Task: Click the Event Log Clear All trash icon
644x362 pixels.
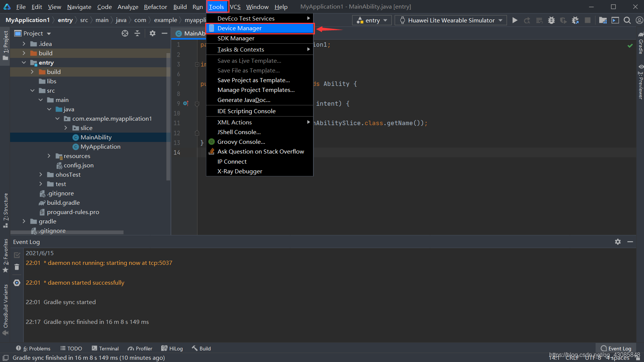Action: [17, 267]
